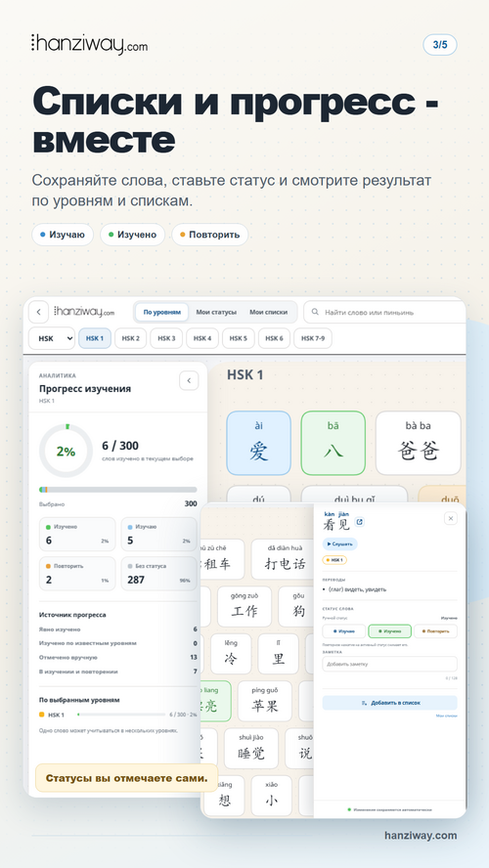Select the HSK 5 level chip
The image size is (489, 868).
(x=238, y=338)
